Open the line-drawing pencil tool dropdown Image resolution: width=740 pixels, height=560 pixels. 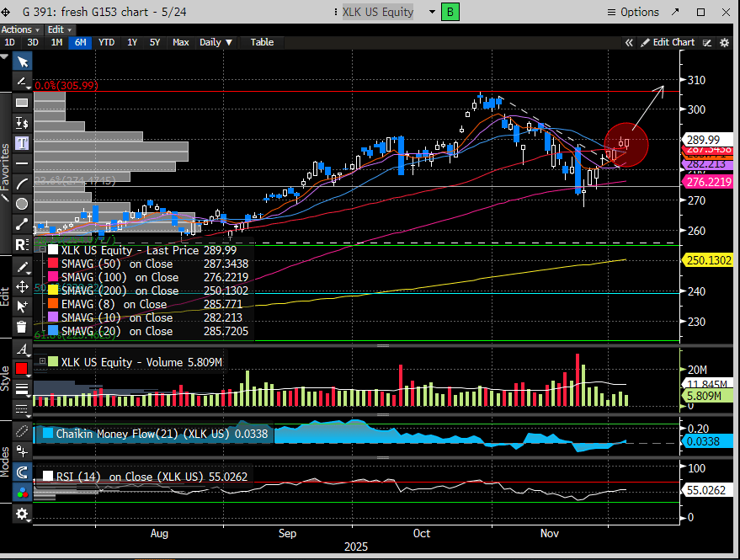pyautogui.click(x=22, y=83)
